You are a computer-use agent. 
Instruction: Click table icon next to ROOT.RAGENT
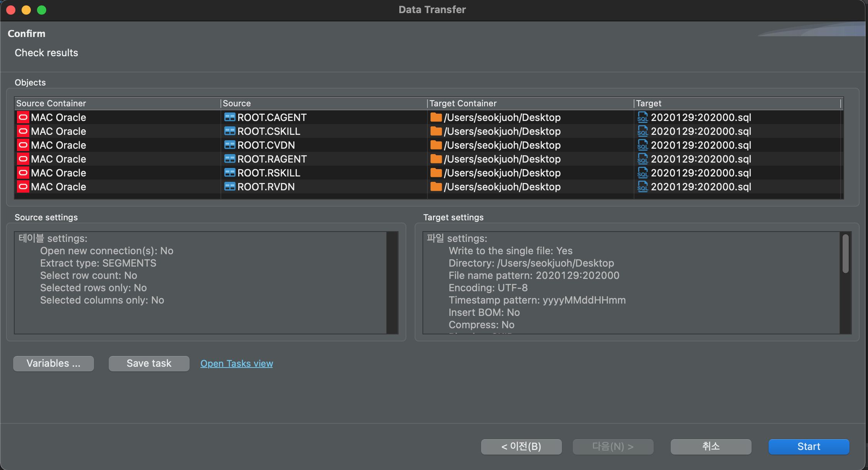(x=230, y=159)
